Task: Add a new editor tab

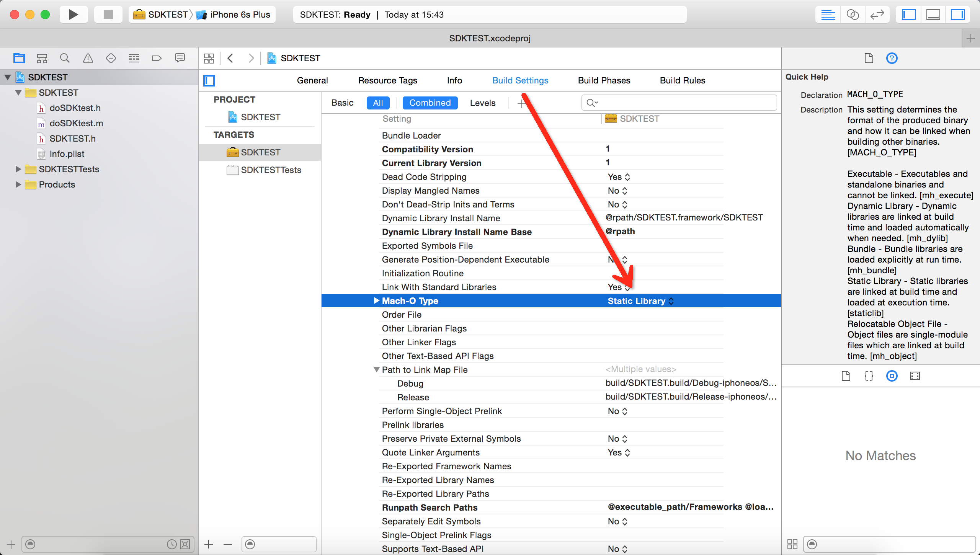Action: [971, 38]
